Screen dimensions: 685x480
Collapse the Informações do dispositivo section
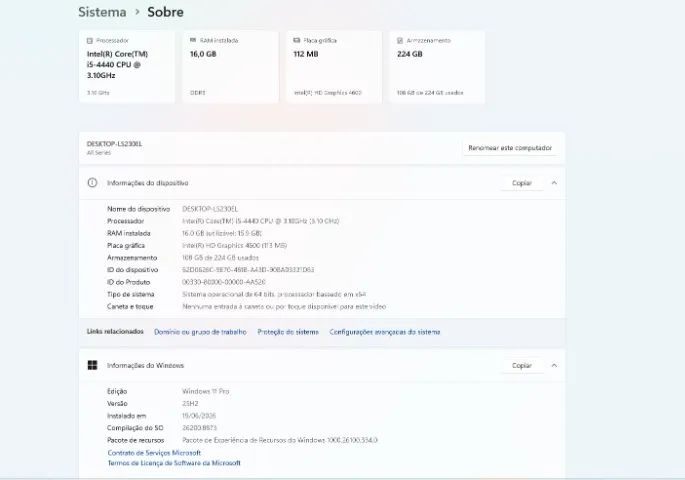[554, 183]
